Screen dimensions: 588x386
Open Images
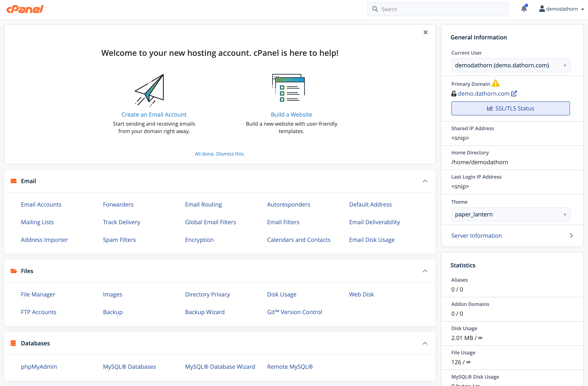point(112,294)
